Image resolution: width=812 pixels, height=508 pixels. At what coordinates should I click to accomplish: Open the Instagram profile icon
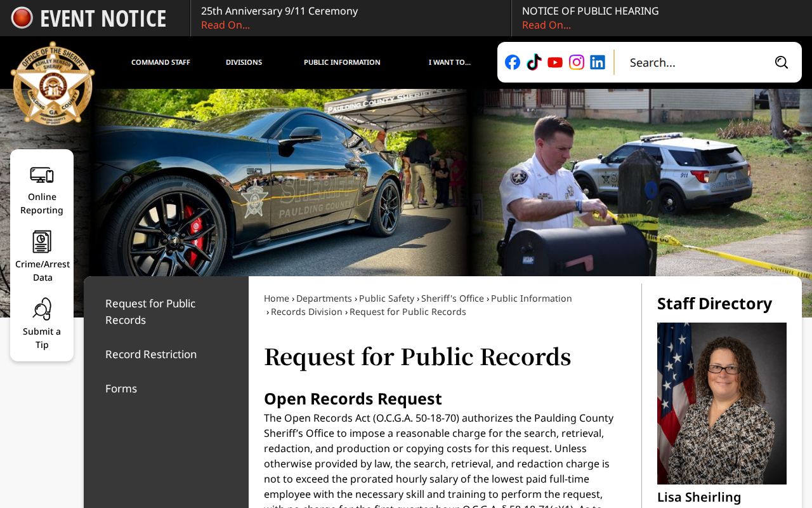click(x=577, y=62)
